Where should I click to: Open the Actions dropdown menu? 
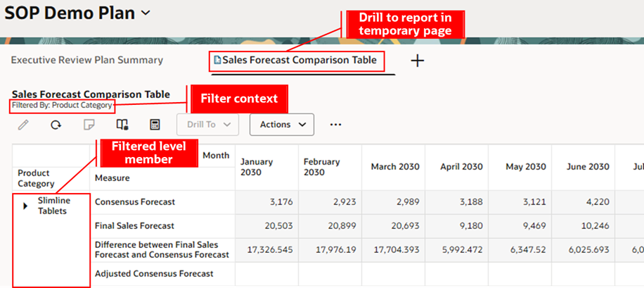click(x=282, y=125)
